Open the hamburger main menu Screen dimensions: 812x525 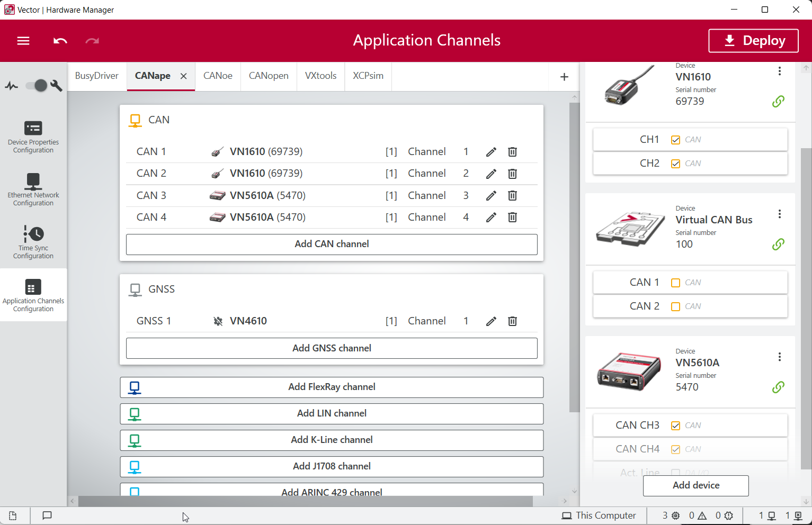(23, 41)
